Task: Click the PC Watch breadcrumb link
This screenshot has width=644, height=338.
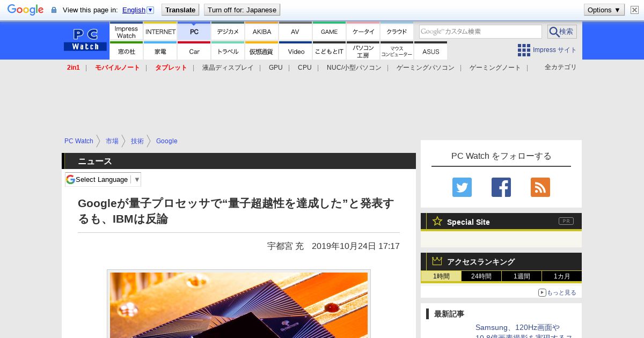Action: coord(79,141)
